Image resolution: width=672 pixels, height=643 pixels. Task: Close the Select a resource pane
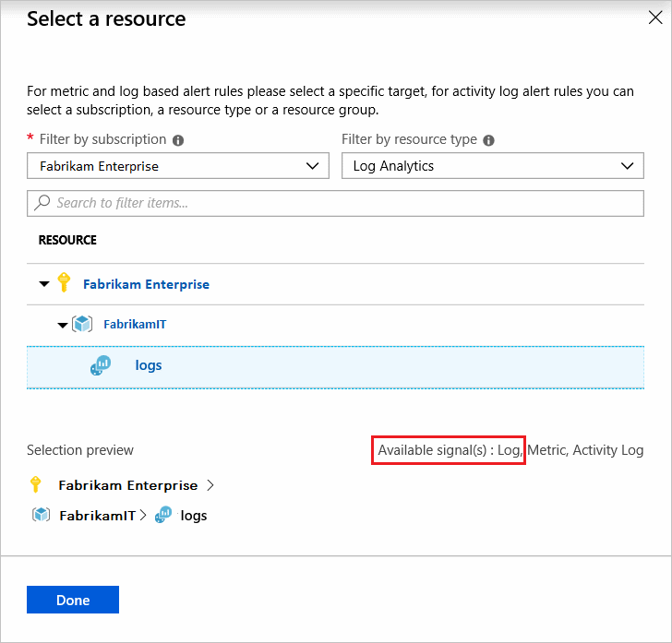(655, 18)
